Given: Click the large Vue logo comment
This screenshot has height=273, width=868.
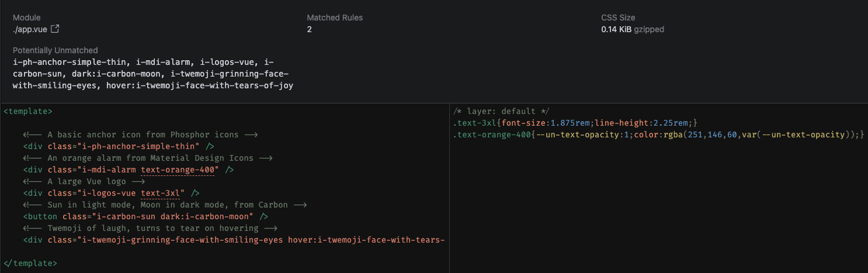Looking at the screenshot, I should coord(84,181).
